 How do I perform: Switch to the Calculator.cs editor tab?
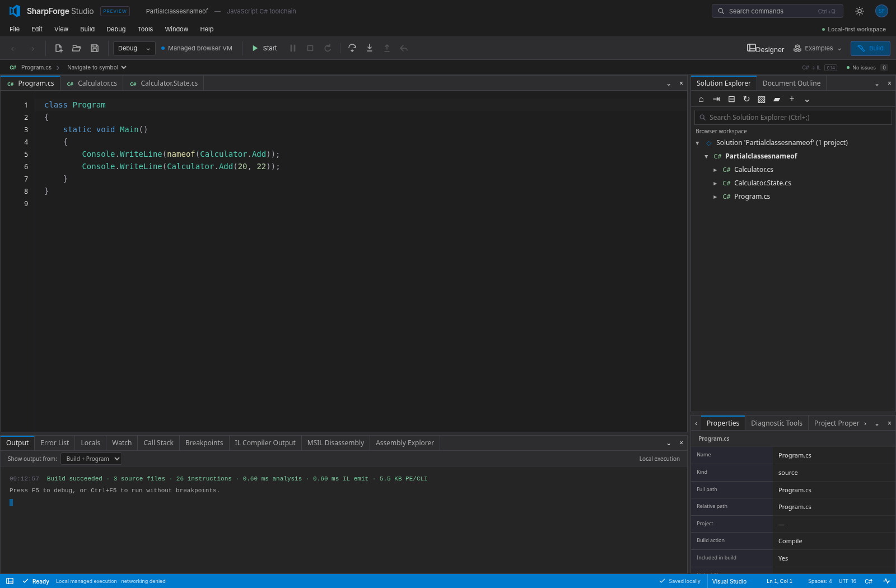tap(92, 83)
